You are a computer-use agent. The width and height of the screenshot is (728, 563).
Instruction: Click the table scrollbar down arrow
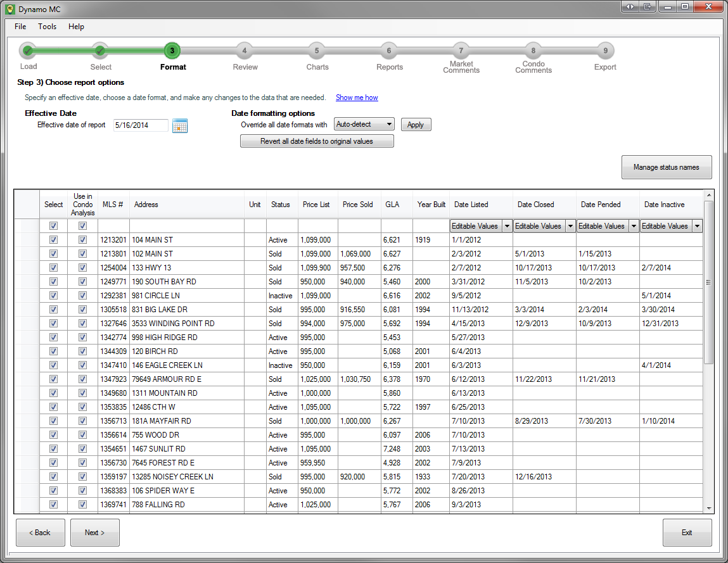tap(708, 508)
